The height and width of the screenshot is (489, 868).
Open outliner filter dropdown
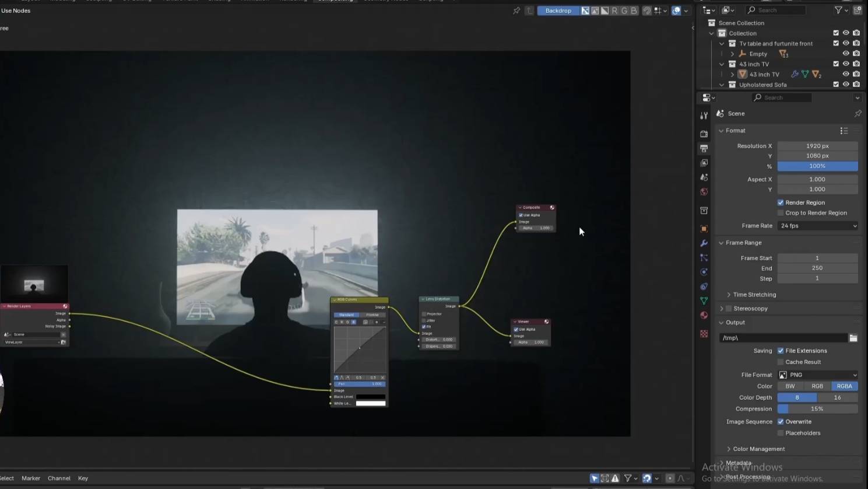pyautogui.click(x=841, y=10)
